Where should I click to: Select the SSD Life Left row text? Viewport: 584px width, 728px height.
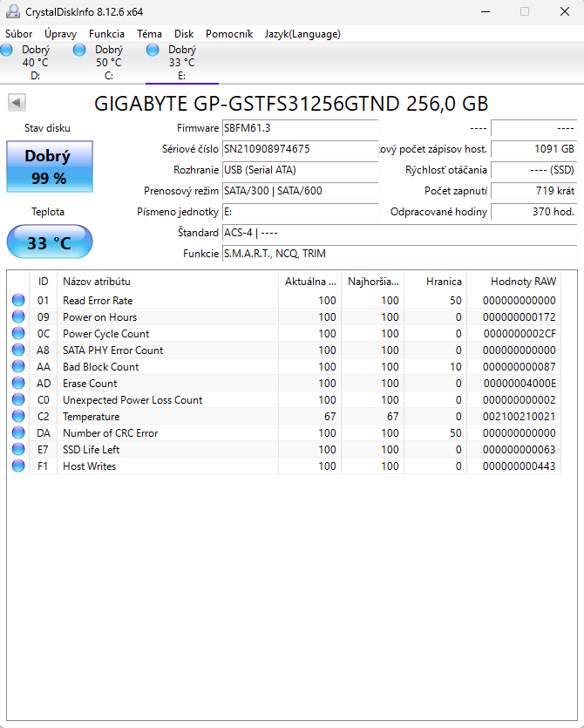92,450
